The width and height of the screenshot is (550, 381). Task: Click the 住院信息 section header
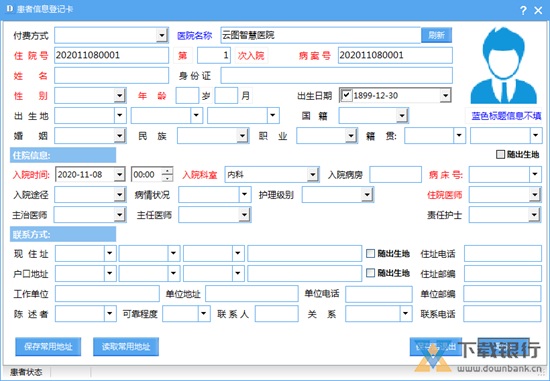point(63,155)
